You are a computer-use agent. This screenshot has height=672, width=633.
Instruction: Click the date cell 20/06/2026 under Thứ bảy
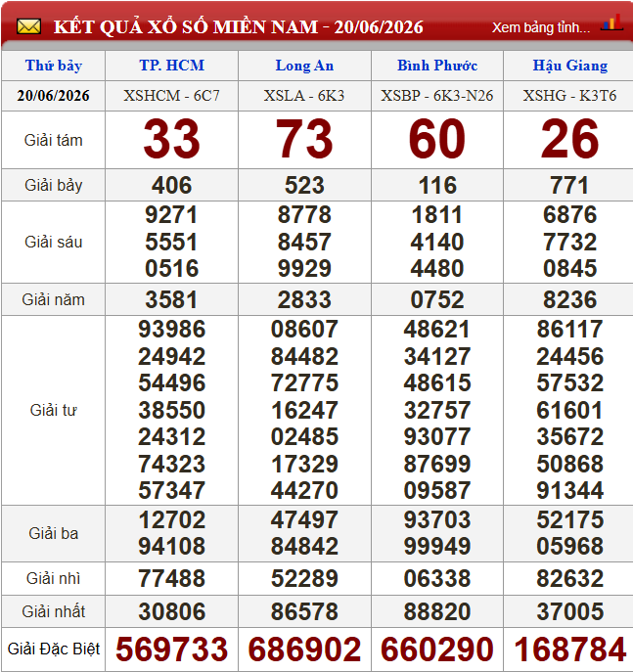(53, 95)
